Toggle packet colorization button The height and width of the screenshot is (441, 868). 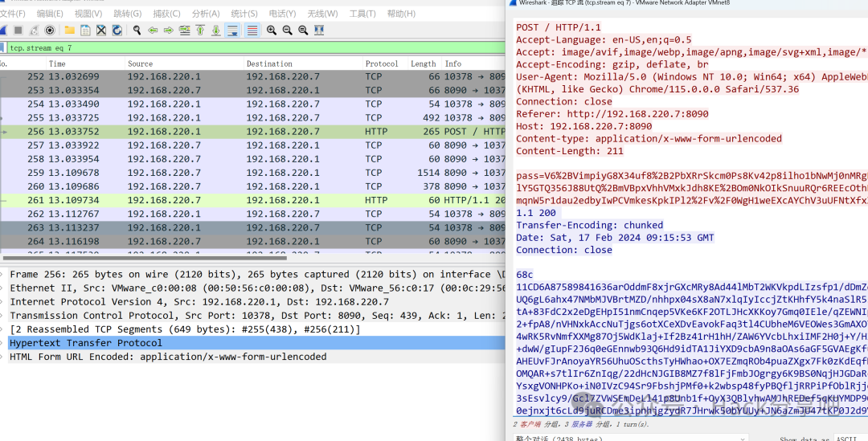[x=252, y=31]
